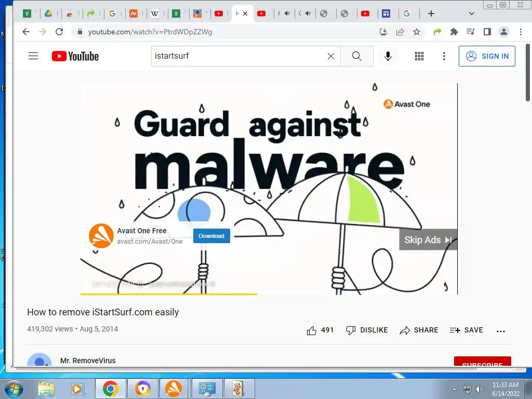The height and width of the screenshot is (399, 532).
Task: Open green arrow extension
Action: pos(437,32)
